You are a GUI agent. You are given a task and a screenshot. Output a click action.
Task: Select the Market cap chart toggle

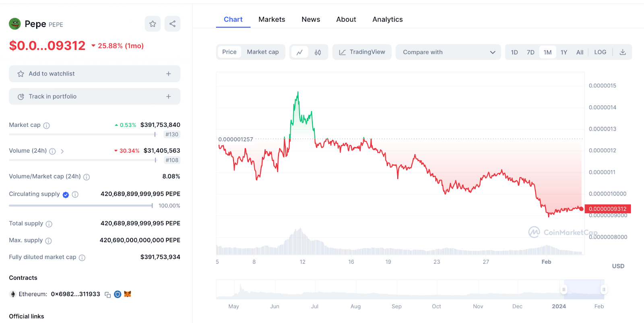[263, 52]
